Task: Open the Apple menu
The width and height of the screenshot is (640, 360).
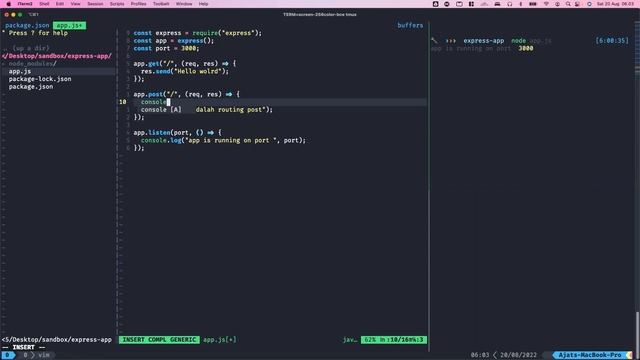Action: pyautogui.click(x=9, y=4)
